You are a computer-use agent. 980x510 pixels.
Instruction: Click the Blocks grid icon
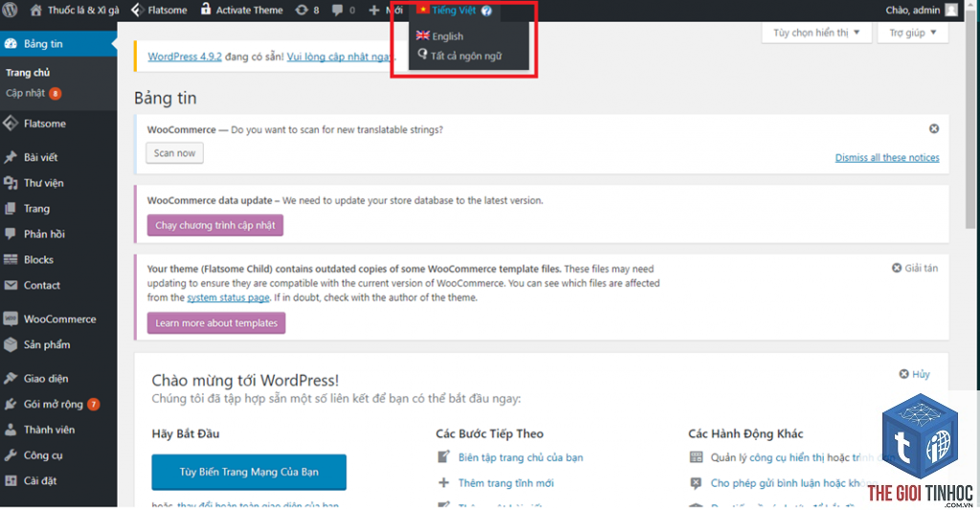[11, 259]
